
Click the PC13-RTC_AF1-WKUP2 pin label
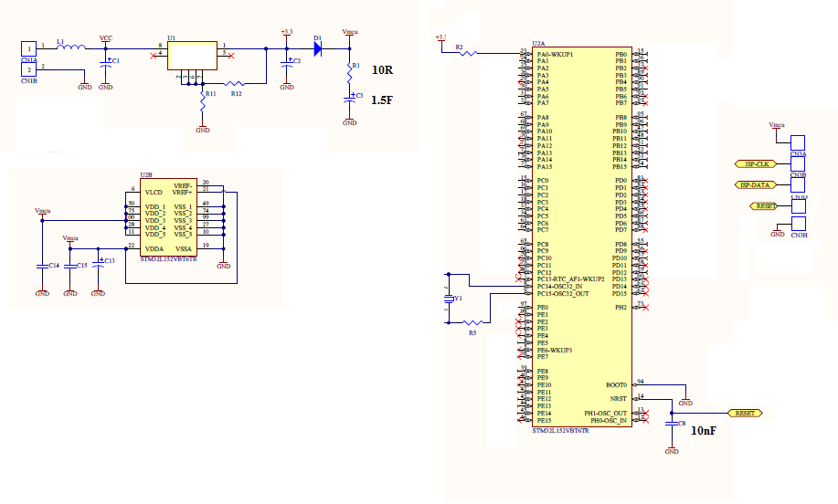click(x=570, y=279)
